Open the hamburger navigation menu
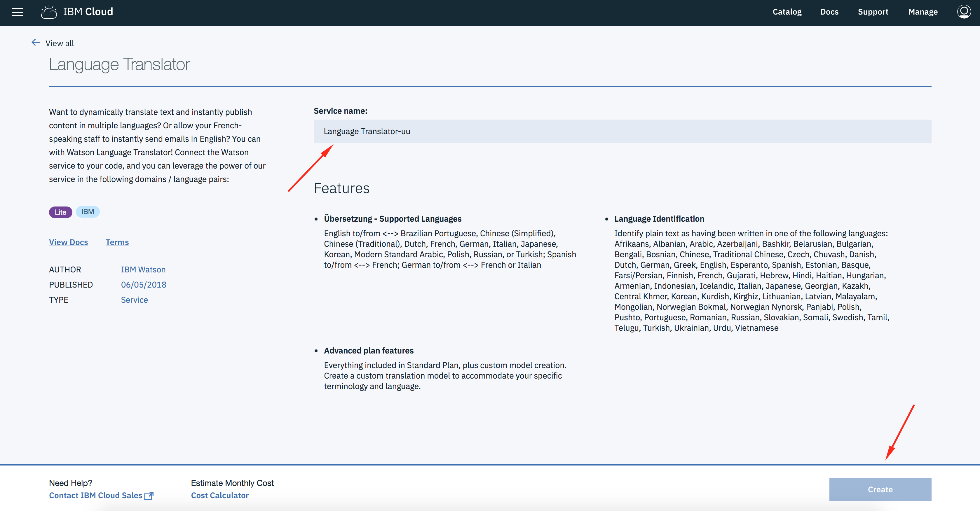This screenshot has height=511, width=980. pos(18,12)
